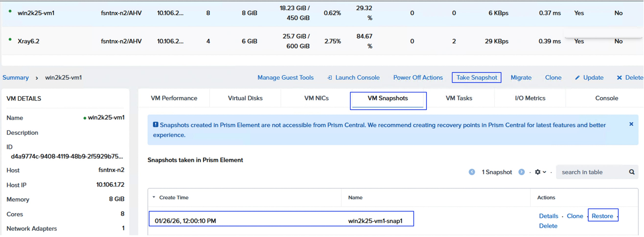Click the left pagination arrow beside 1 Snapshot
Screen dimensions: 644x237
tap(472, 172)
